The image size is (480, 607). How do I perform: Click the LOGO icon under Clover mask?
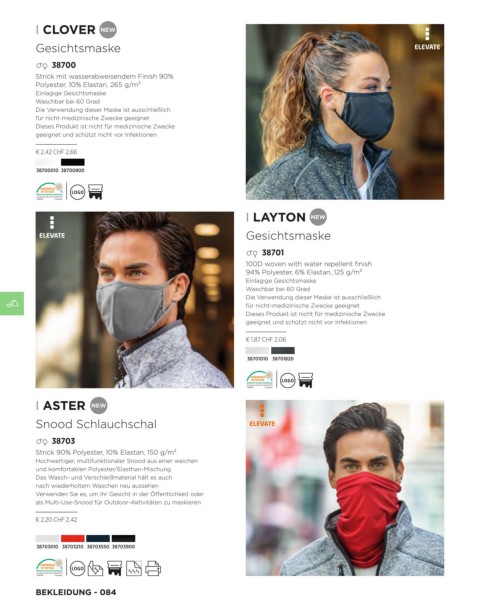(77, 192)
